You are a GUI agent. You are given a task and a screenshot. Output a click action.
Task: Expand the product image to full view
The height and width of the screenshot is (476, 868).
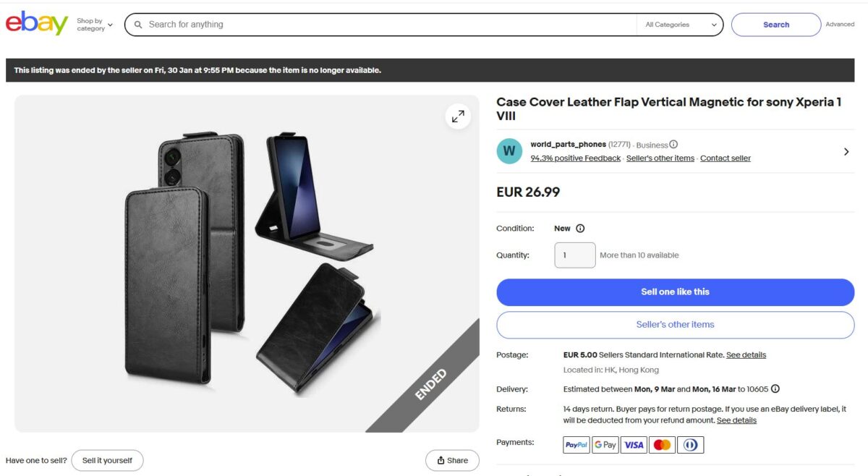pos(458,116)
